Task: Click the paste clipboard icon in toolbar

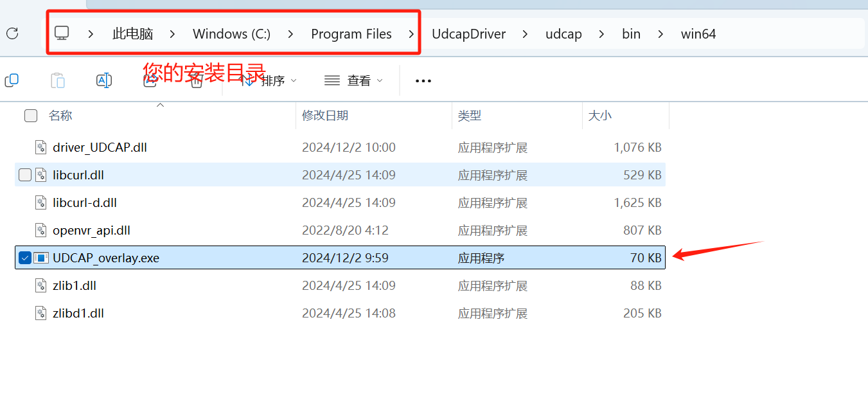Action: pyautogui.click(x=58, y=80)
